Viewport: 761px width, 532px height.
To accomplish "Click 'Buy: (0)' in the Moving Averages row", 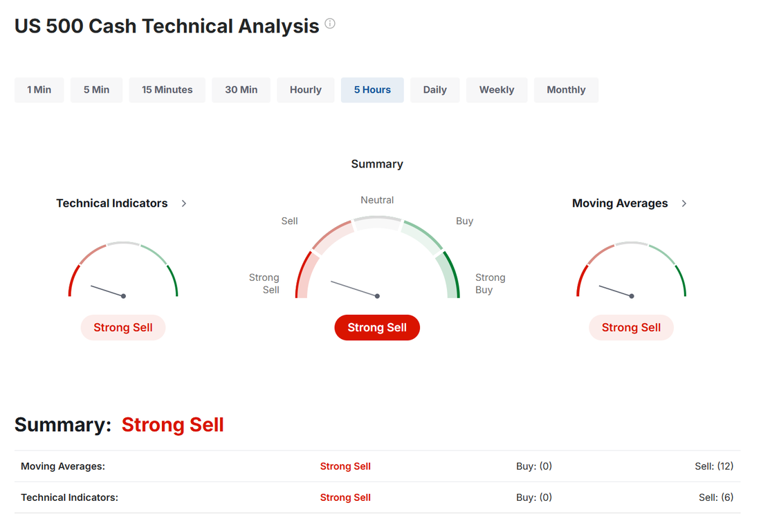I will coord(534,466).
